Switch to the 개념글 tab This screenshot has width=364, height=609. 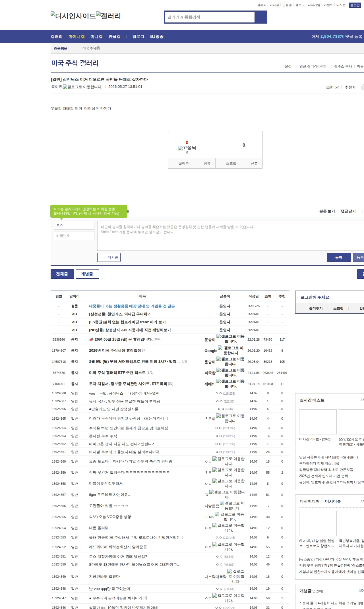tap(87, 274)
